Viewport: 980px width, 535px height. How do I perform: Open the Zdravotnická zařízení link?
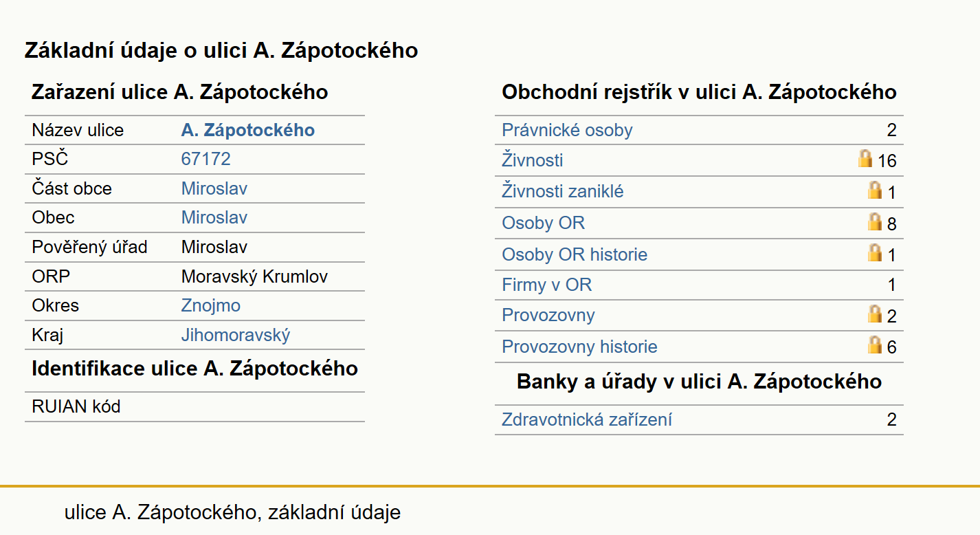click(587, 419)
